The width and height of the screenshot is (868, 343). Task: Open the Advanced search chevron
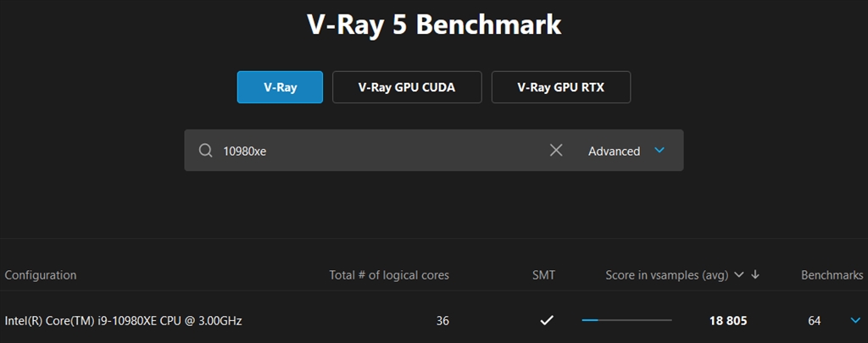(x=659, y=150)
